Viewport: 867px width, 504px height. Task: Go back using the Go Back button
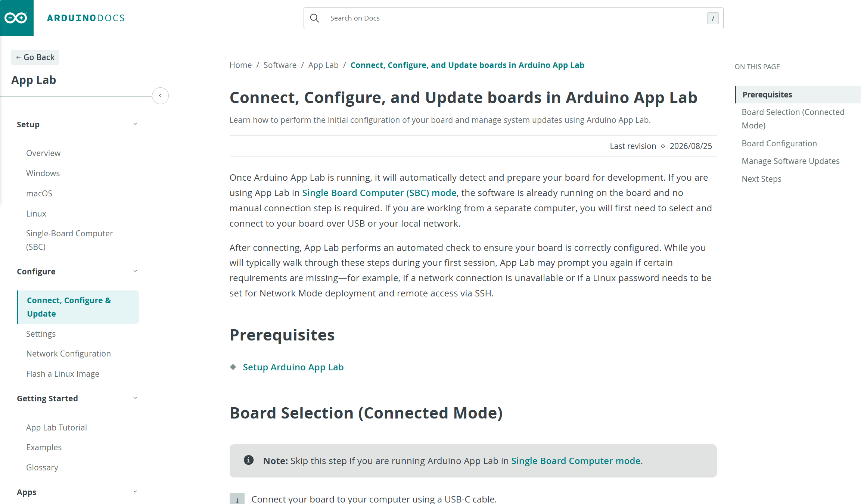(35, 57)
